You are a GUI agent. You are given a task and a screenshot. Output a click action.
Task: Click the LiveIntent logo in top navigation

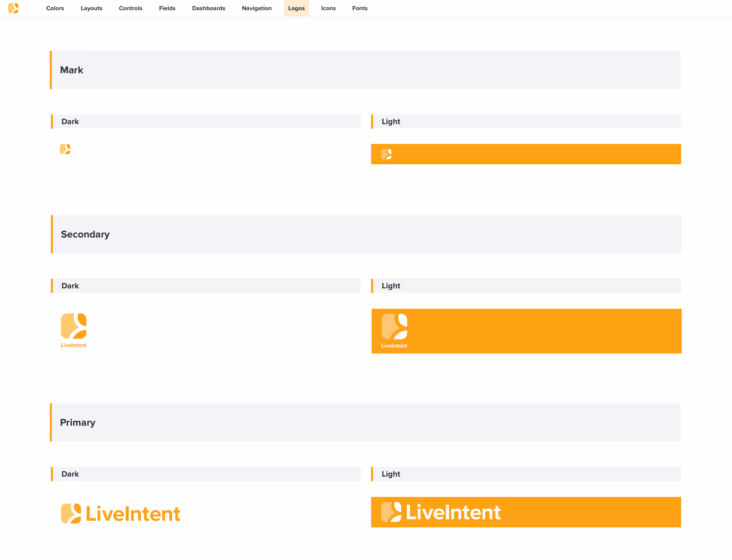[13, 8]
